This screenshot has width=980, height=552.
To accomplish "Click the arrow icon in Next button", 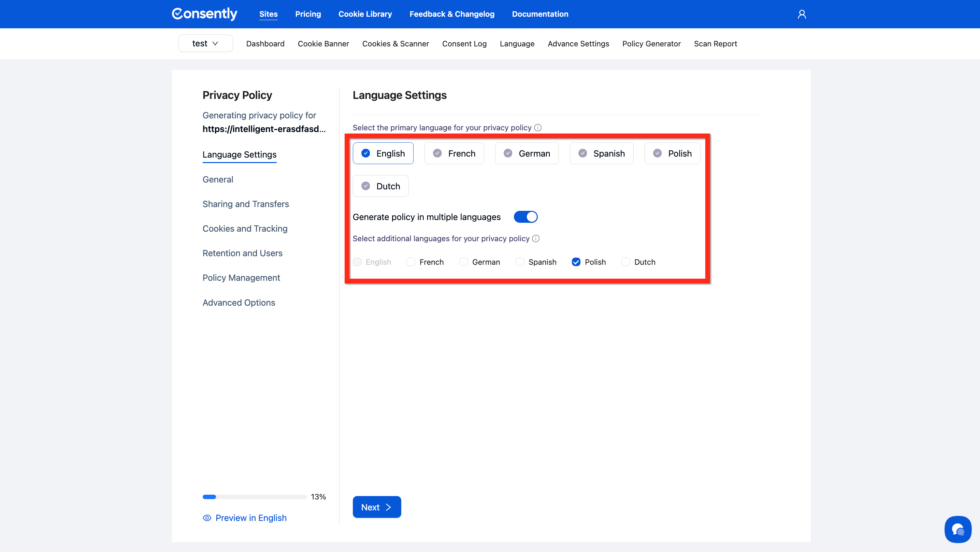I will (388, 507).
